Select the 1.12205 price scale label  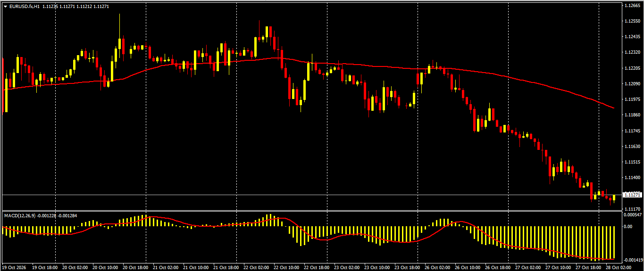[632, 68]
